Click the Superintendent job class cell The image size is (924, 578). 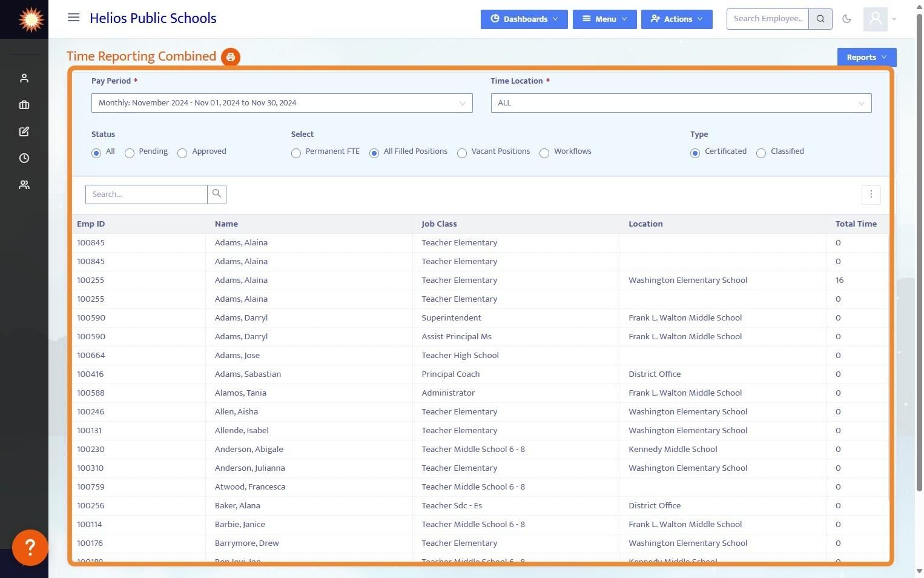(451, 318)
